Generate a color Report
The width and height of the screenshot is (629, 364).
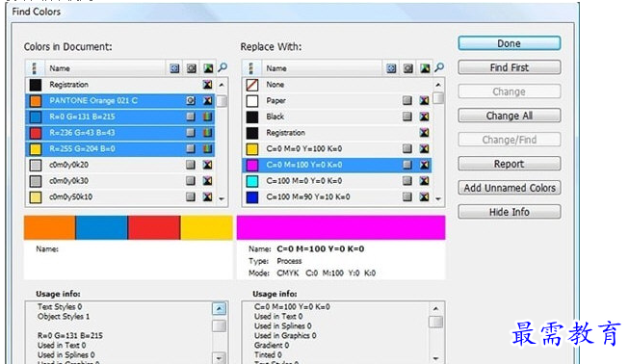pyautogui.click(x=510, y=164)
